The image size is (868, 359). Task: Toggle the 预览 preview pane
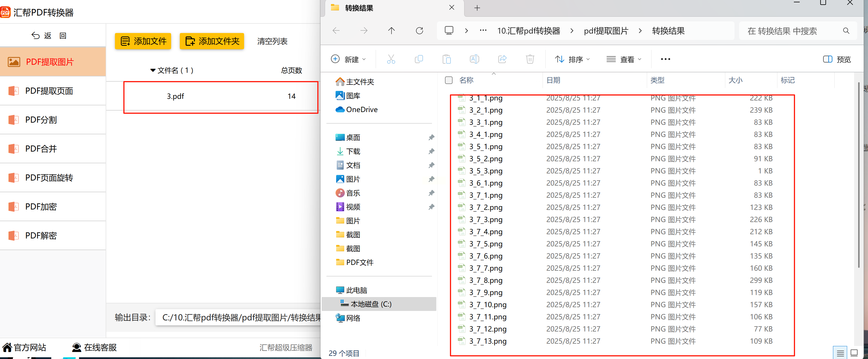(x=837, y=59)
